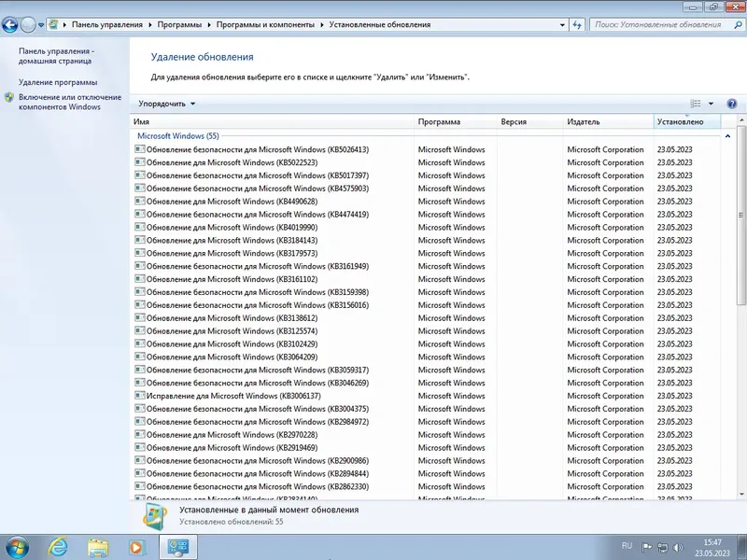The height and width of the screenshot is (560, 747).
Task: Go back with the Back arrow button
Action: tap(10, 25)
